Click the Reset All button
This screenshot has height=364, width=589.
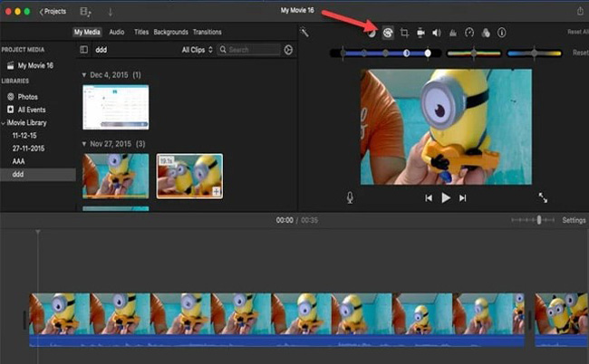578,33
